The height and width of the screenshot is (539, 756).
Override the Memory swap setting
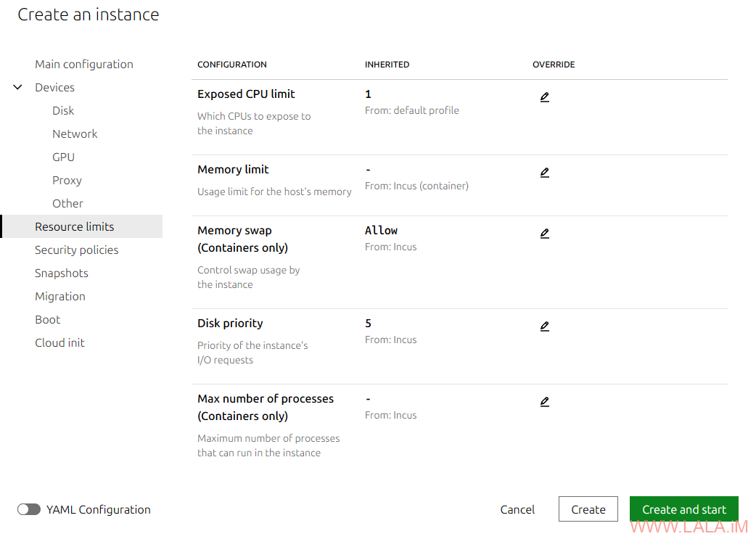tap(544, 234)
